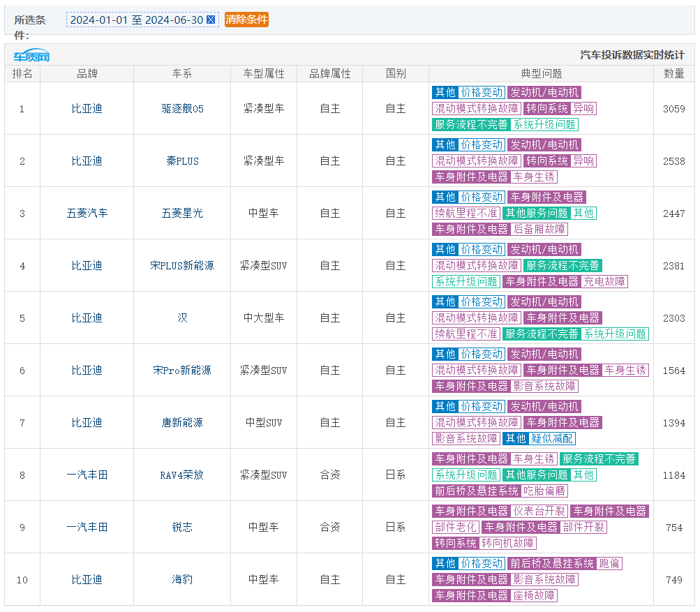Click 部件老化 tag in 锐志 row
This screenshot has height=612, width=700.
(455, 527)
